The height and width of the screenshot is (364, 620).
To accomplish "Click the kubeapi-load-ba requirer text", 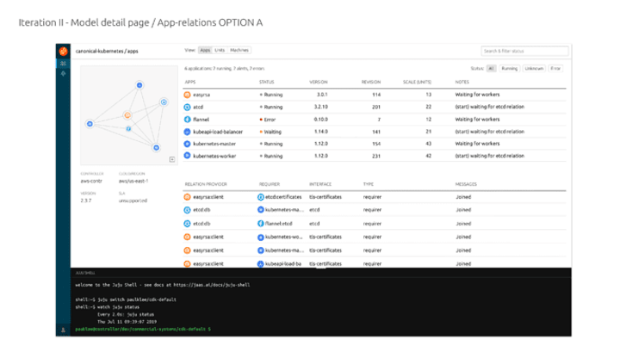I will (283, 263).
